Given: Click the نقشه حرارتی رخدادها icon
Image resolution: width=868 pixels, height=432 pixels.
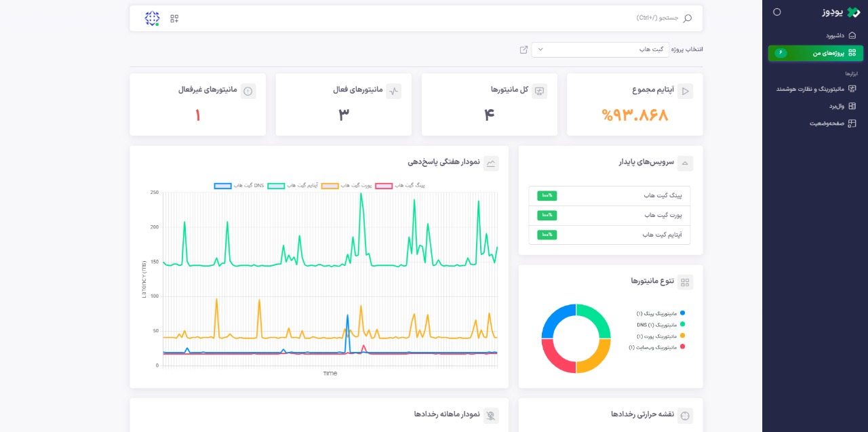Looking at the screenshot, I should (685, 416).
